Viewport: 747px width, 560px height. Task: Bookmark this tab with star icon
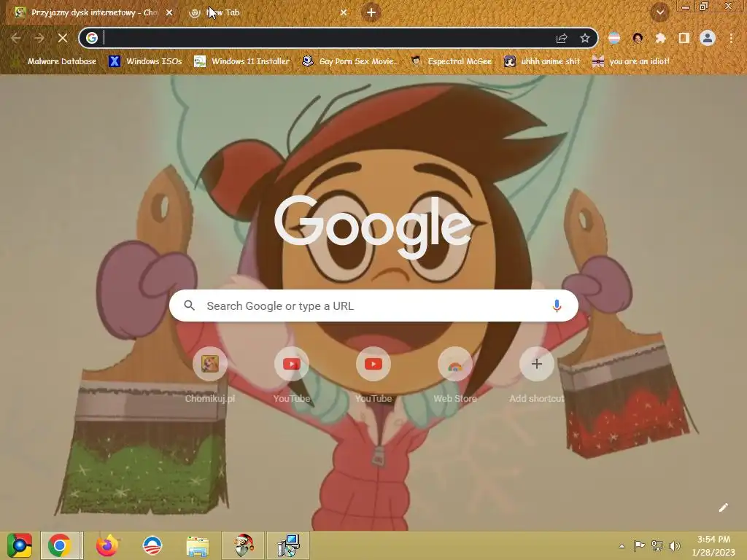coord(585,38)
